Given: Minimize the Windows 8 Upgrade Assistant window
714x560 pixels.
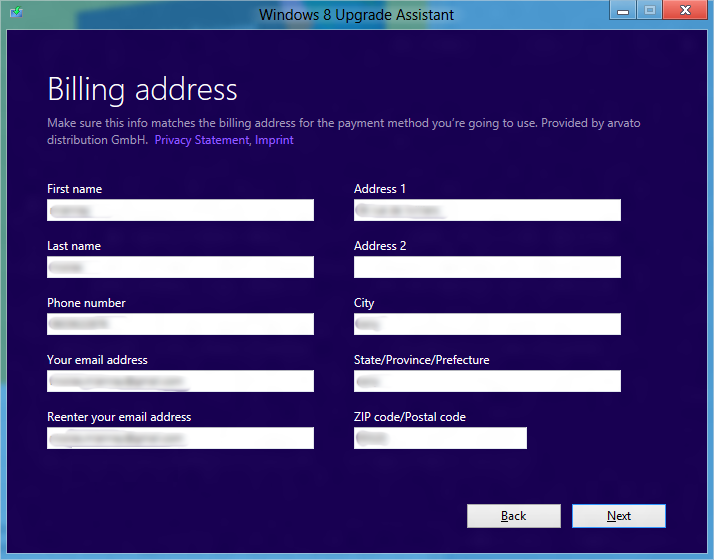Looking at the screenshot, I should [x=624, y=11].
